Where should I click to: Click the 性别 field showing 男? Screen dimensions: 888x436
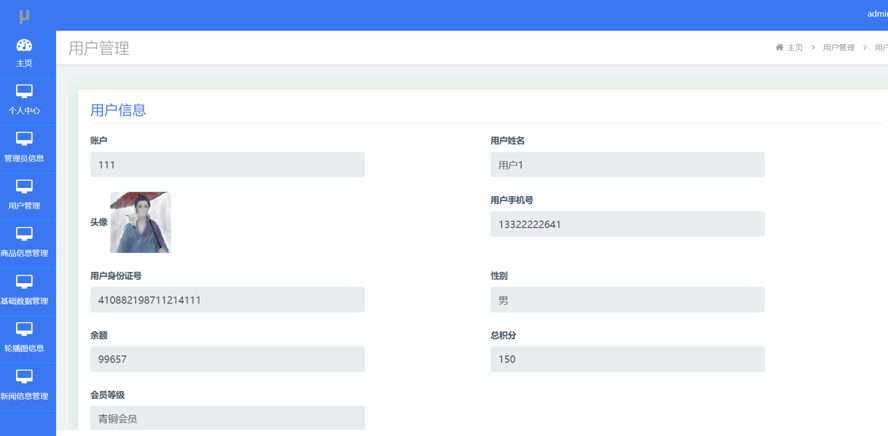click(x=627, y=300)
